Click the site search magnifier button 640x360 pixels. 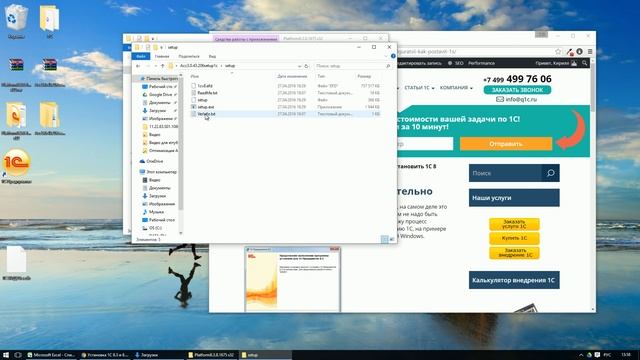550,173
